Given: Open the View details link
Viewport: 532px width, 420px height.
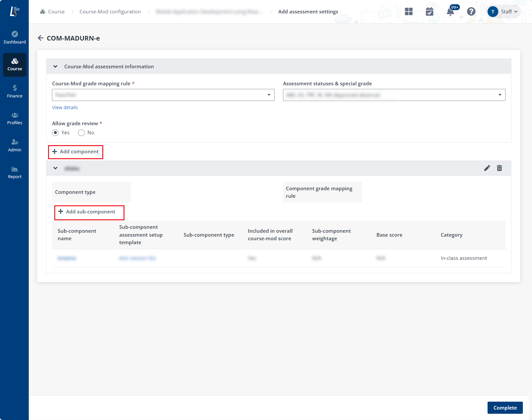Looking at the screenshot, I should click(x=65, y=107).
